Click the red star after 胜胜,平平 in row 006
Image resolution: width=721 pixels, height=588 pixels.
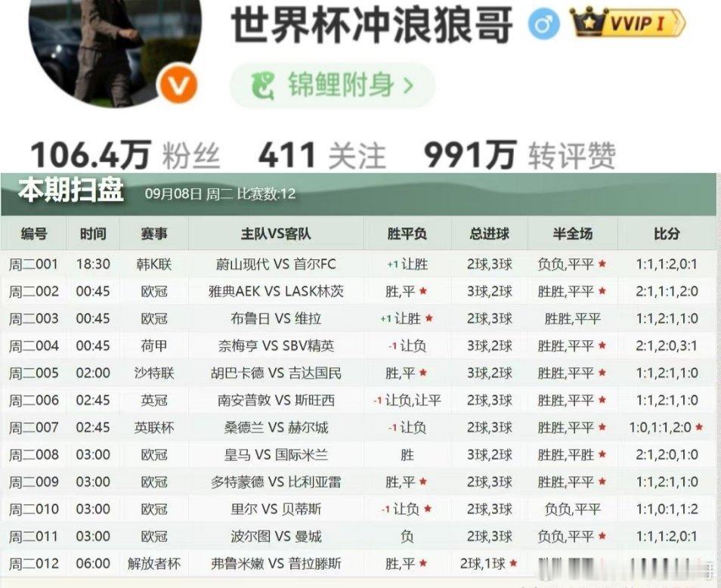click(x=602, y=400)
